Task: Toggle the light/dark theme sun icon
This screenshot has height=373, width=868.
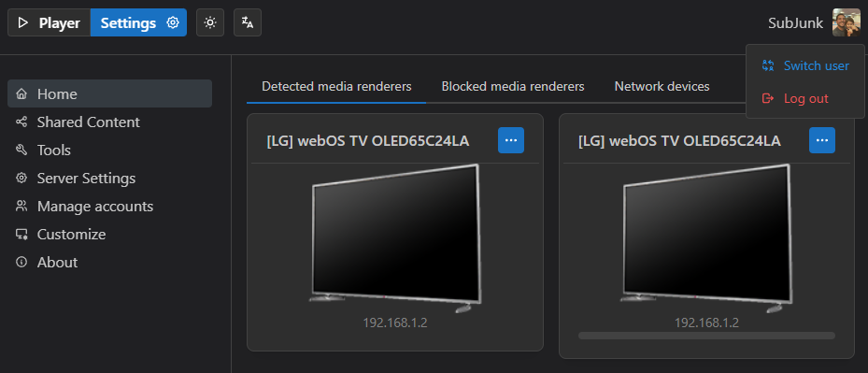Action: click(x=210, y=22)
